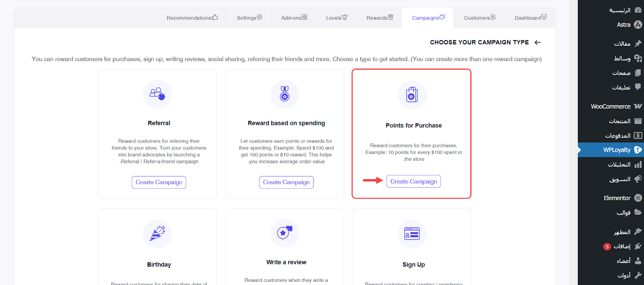Open the Customers tab
644x285 pixels.
point(479,18)
